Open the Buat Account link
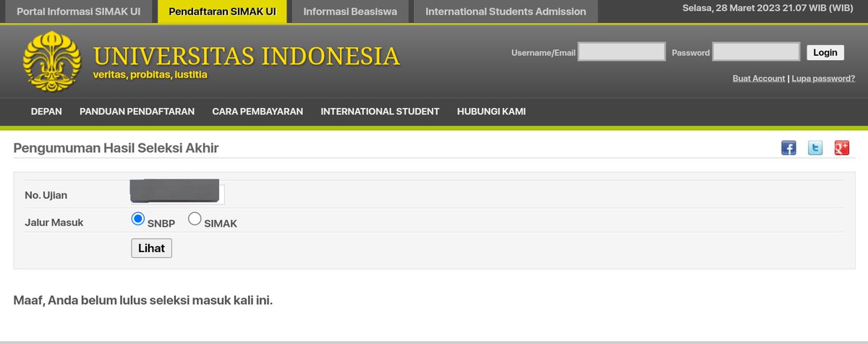The width and height of the screenshot is (868, 344). tap(759, 78)
